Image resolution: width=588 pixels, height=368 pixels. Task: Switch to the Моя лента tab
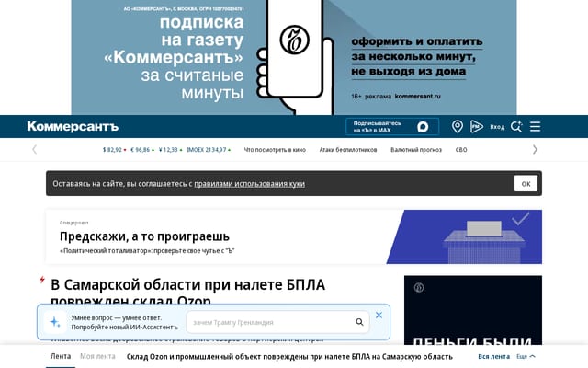[97, 356]
